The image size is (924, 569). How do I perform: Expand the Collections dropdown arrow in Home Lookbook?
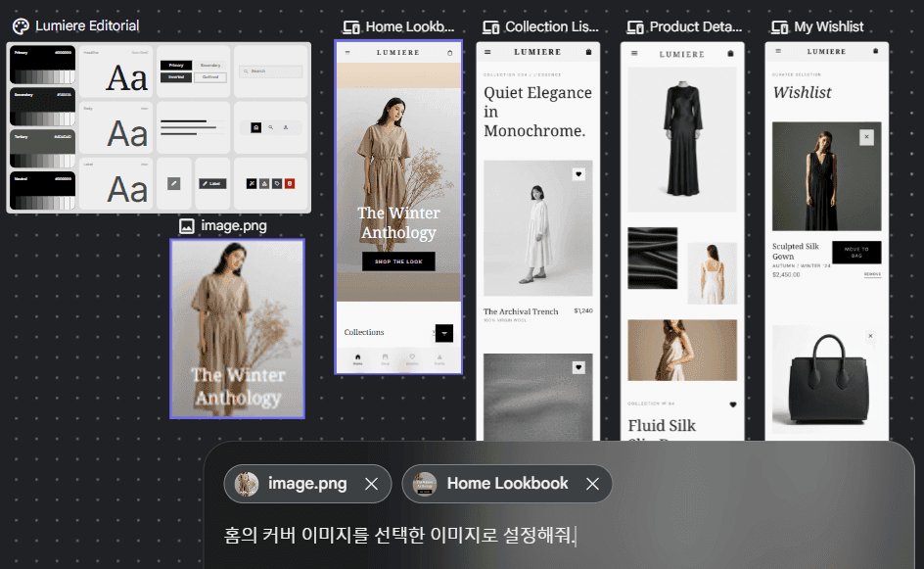point(444,333)
